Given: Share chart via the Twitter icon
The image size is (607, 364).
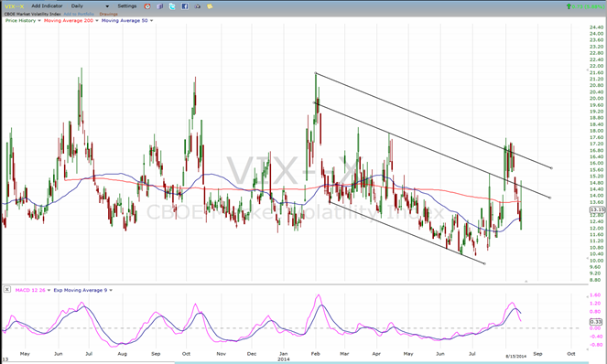Looking at the screenshot, I should (172, 6).
